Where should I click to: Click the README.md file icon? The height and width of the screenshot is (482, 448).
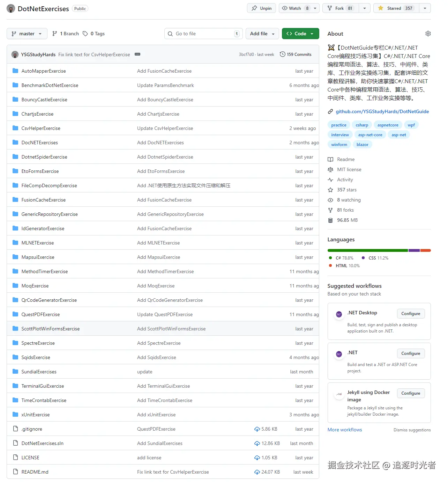click(15, 472)
